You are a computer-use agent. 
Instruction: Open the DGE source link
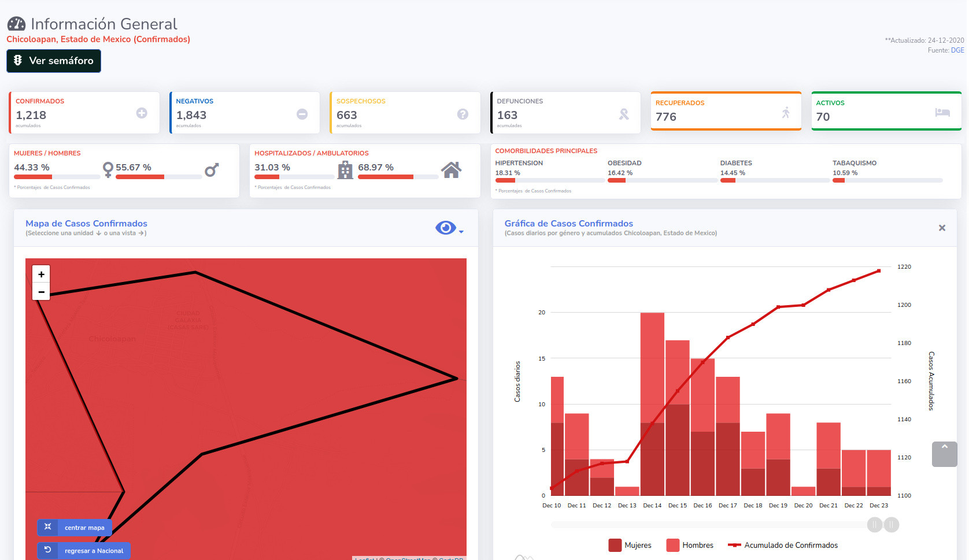click(957, 50)
